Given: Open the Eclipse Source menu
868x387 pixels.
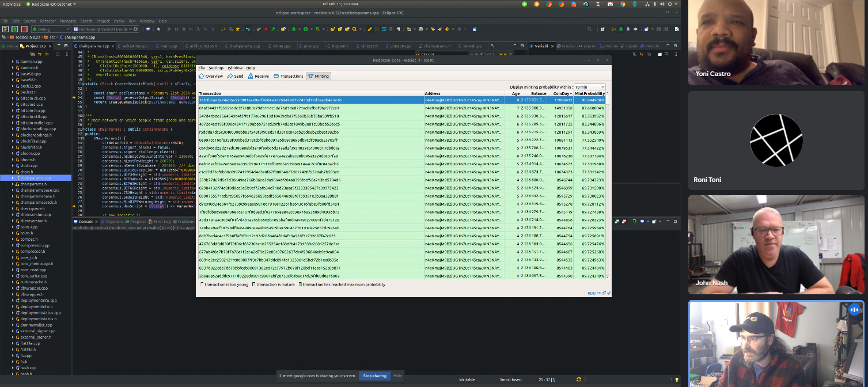Looking at the screenshot, I should [29, 21].
